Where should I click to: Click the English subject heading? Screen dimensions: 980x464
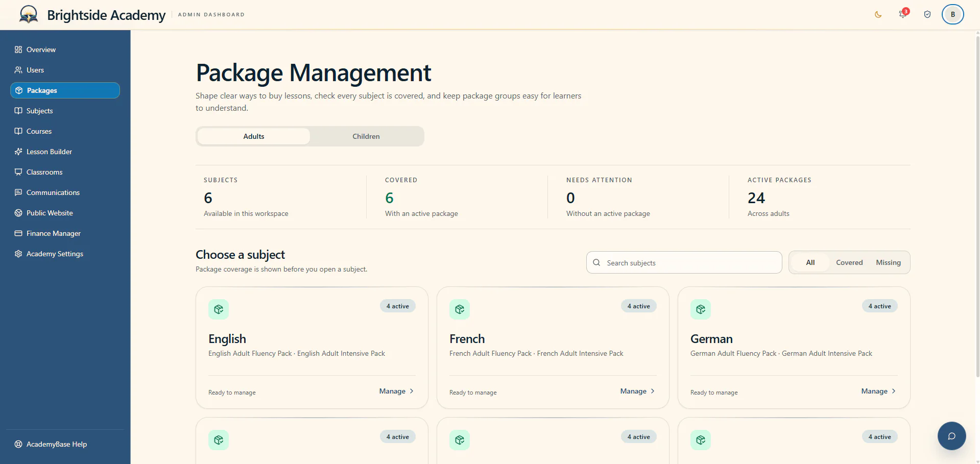(x=227, y=339)
